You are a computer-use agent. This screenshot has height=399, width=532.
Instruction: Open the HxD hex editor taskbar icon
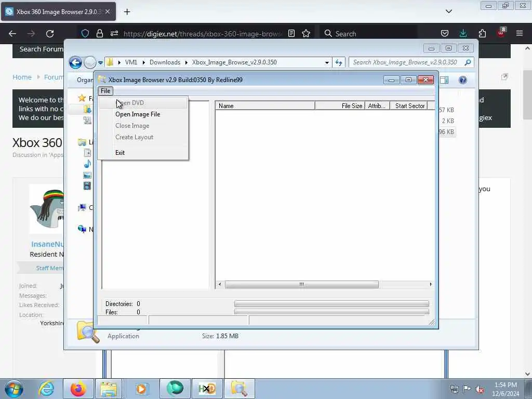(x=207, y=389)
